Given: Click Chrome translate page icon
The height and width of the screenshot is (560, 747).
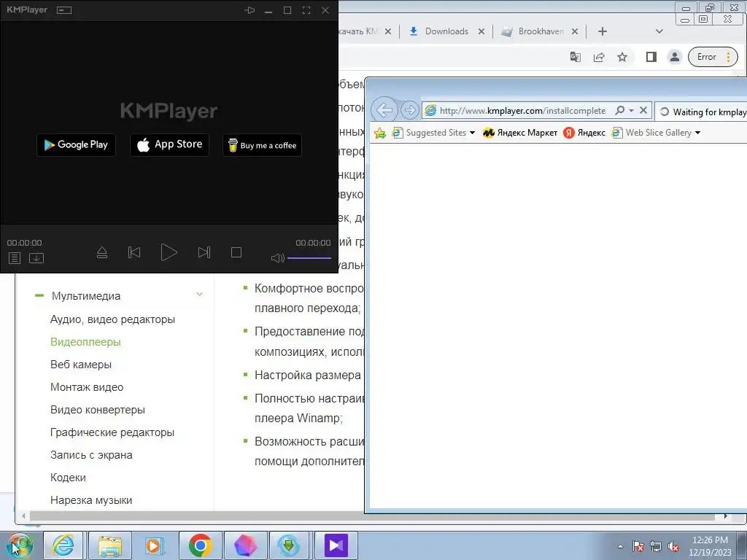Looking at the screenshot, I should 576,57.
